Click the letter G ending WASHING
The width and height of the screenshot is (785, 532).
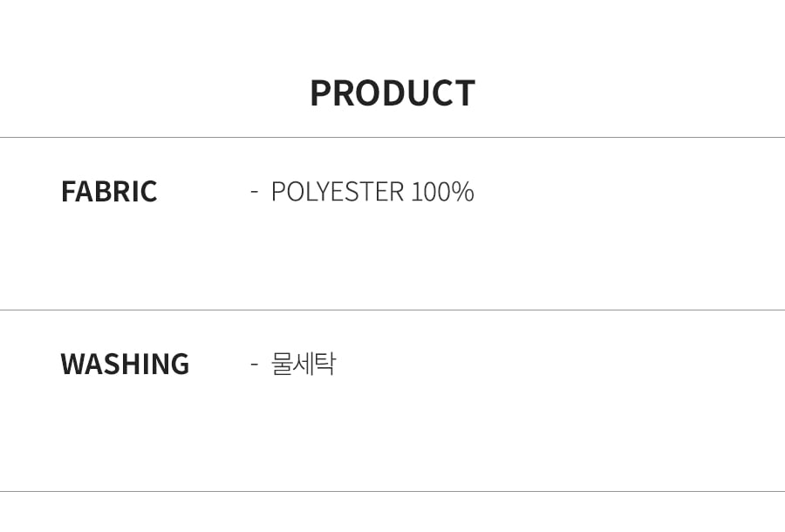point(181,364)
